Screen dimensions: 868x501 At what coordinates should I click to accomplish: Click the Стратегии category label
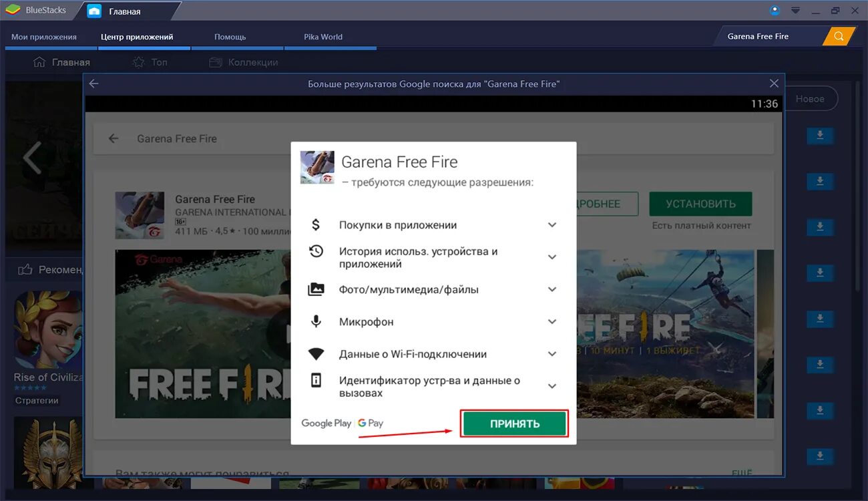tap(37, 401)
